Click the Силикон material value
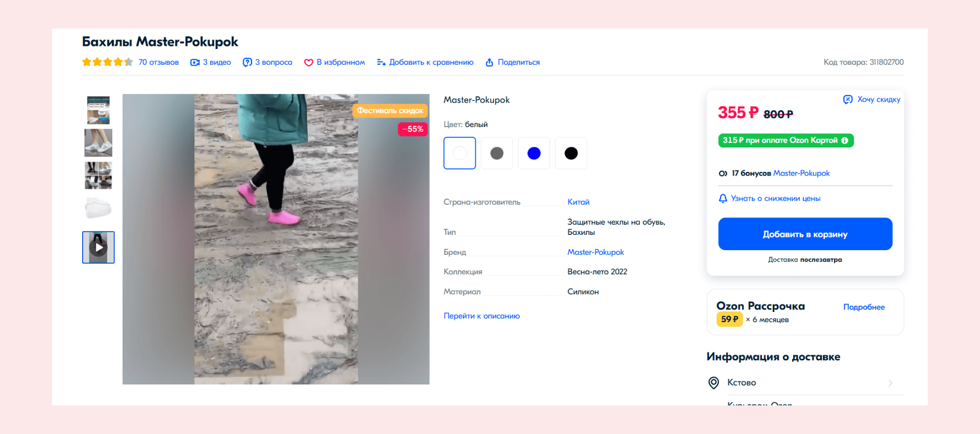980x434 pixels. pos(583,292)
